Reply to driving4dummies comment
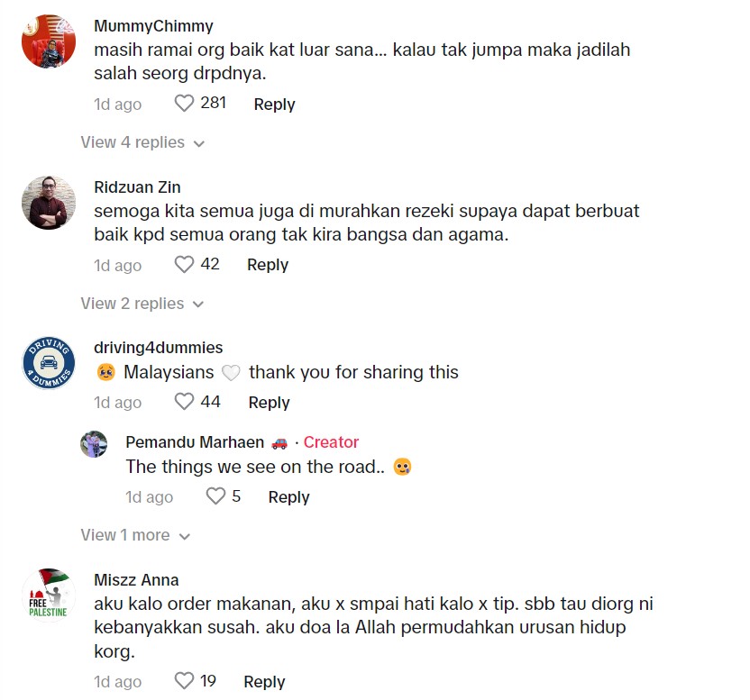 pyautogui.click(x=269, y=403)
